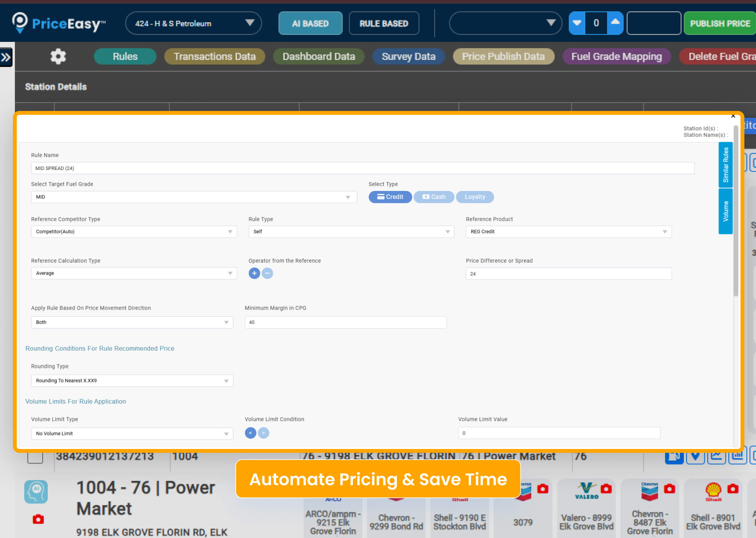Screen dimensions: 756x538
Task: Click the AI head icon
Action: pyautogui.click(x=36, y=492)
